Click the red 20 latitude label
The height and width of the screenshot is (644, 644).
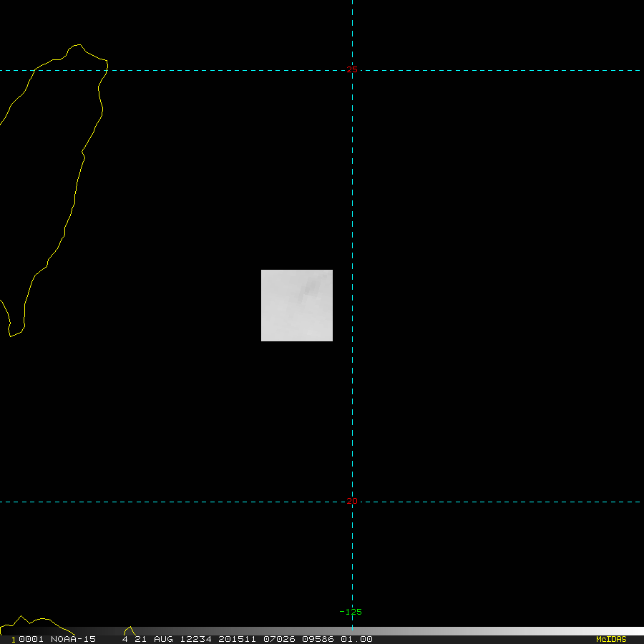click(x=351, y=501)
